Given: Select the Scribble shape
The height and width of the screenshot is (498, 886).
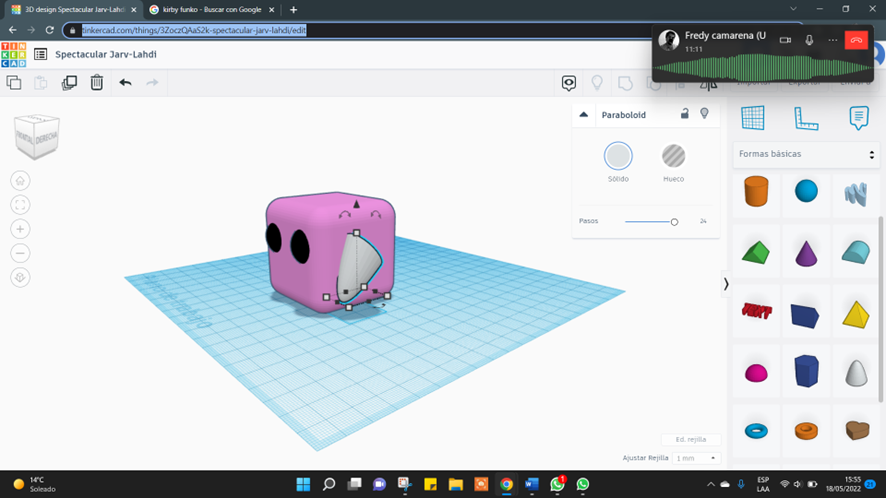Looking at the screenshot, I should 856,194.
